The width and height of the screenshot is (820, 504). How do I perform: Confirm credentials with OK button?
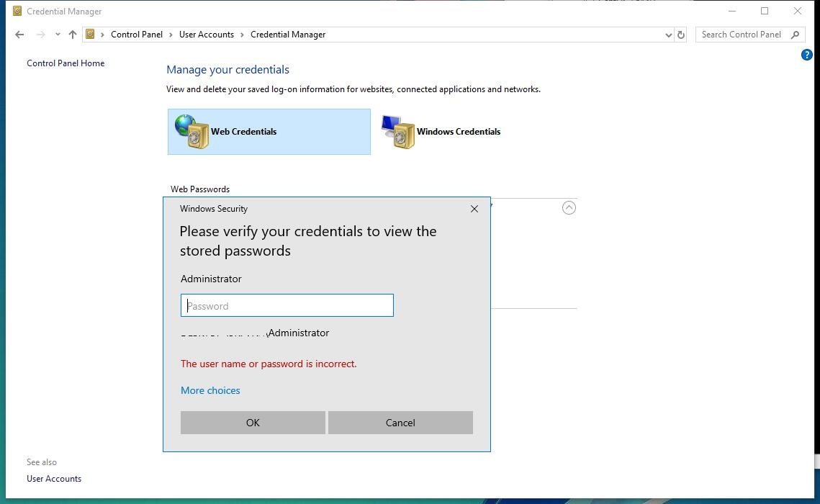[x=253, y=423]
